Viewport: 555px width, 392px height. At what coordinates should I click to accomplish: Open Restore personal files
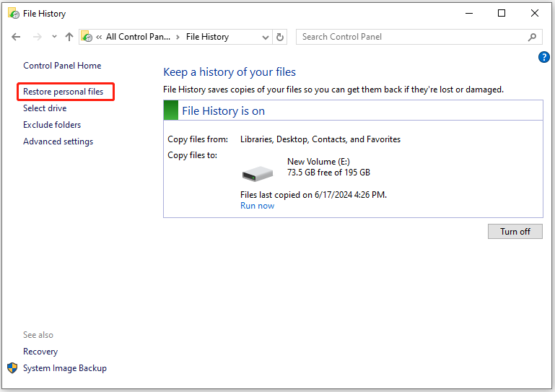63,92
